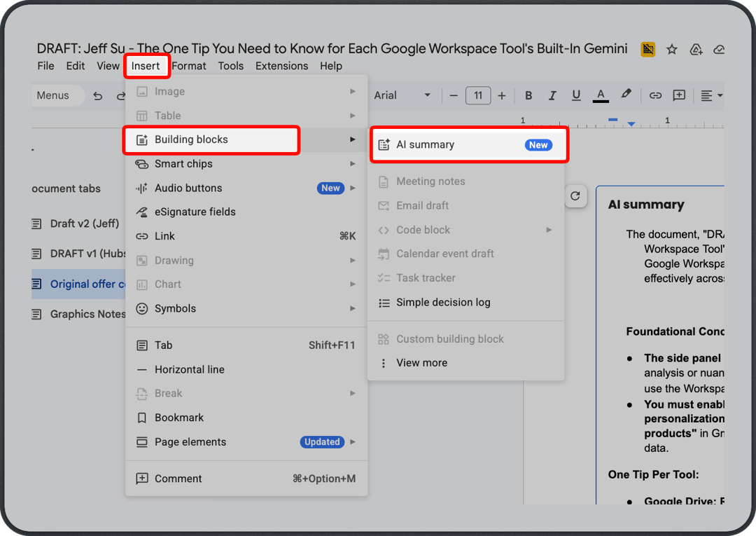
Task: Open the Help menu
Action: tap(331, 66)
